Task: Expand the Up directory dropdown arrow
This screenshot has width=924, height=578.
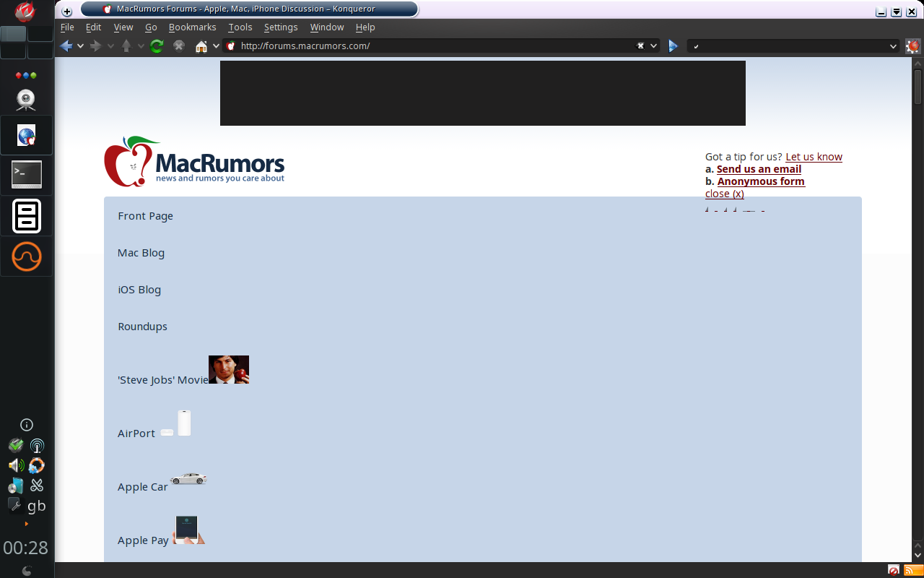Action: 141,46
